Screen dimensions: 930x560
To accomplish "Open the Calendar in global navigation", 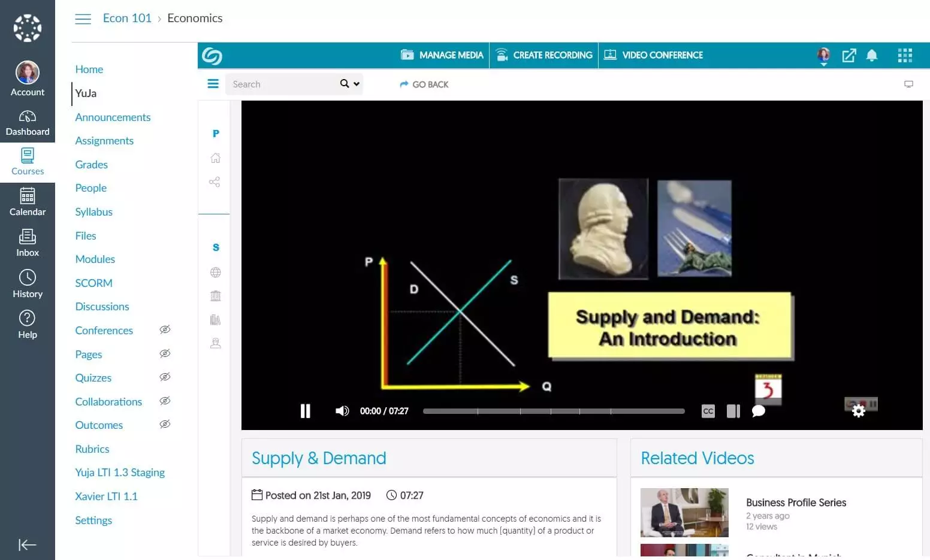I will (x=28, y=202).
